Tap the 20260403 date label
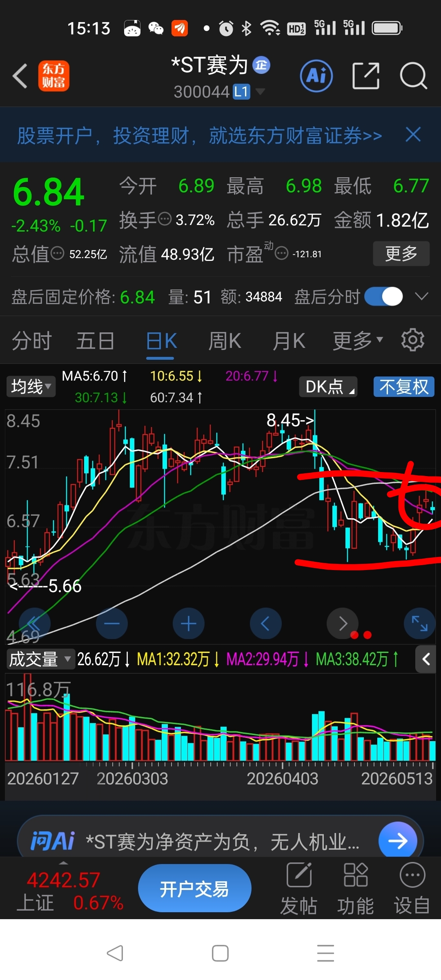Viewport: 441px width, 980px height. [x=283, y=779]
